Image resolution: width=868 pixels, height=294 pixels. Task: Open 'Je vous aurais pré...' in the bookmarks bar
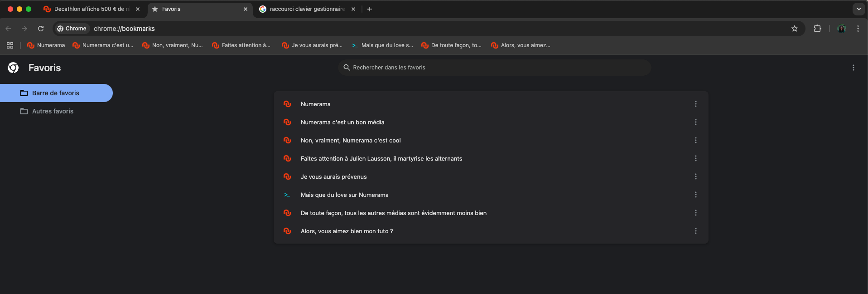pos(312,45)
